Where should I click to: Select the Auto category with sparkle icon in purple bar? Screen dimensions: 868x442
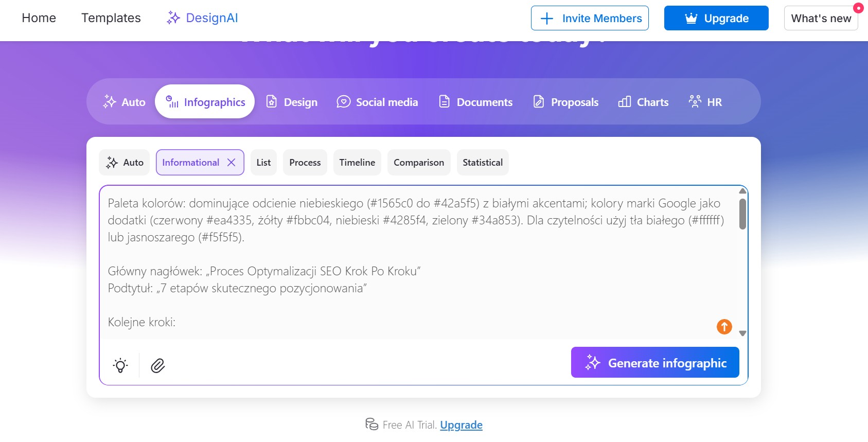[124, 102]
